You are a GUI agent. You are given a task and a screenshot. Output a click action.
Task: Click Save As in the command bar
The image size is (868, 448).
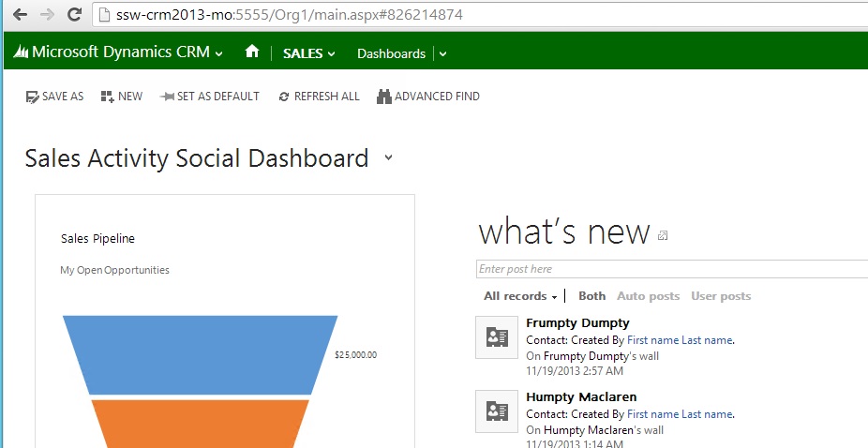(54, 97)
